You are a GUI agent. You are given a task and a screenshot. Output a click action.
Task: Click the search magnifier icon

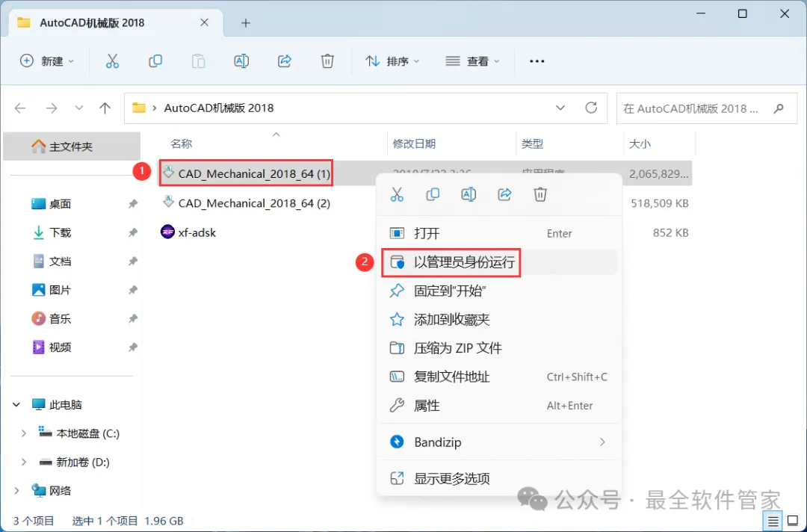coord(779,108)
